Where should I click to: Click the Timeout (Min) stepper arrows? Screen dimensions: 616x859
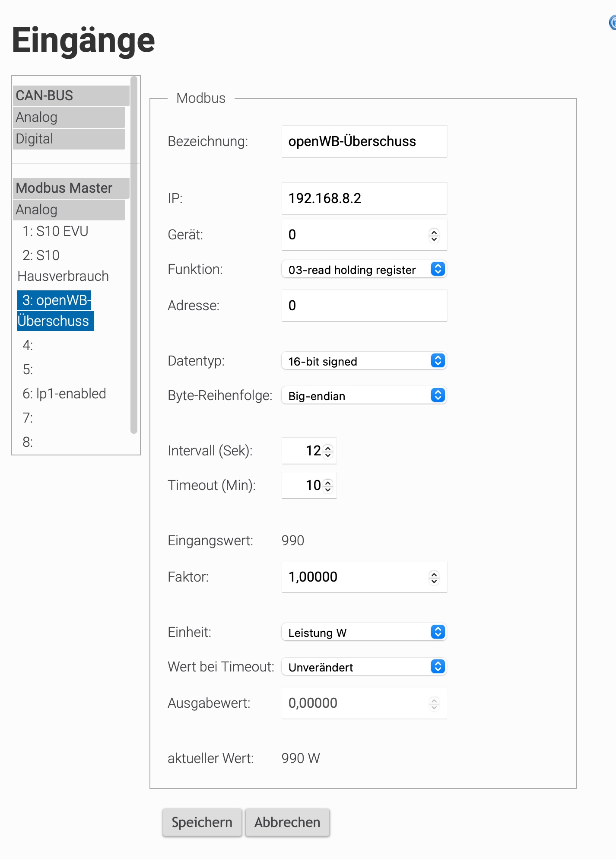click(328, 486)
